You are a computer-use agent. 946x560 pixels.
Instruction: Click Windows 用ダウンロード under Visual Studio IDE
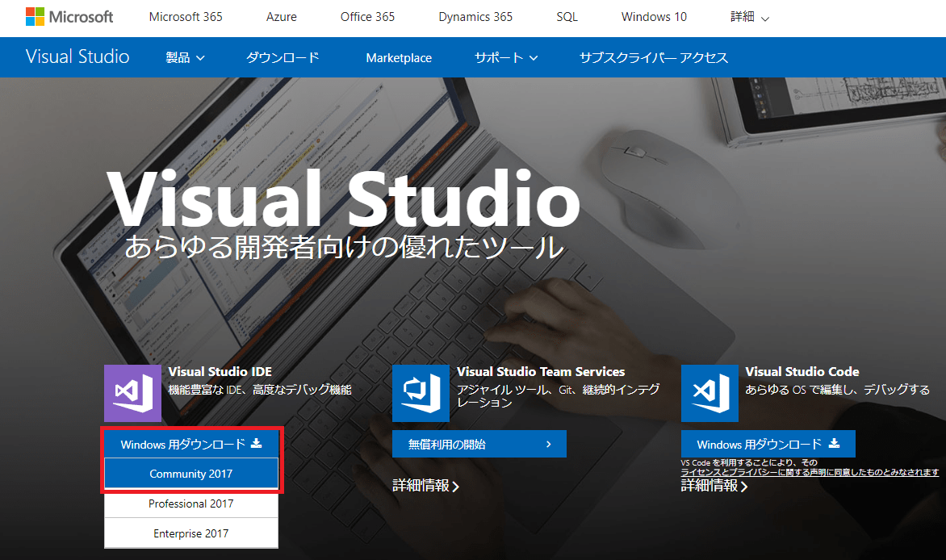(x=191, y=444)
